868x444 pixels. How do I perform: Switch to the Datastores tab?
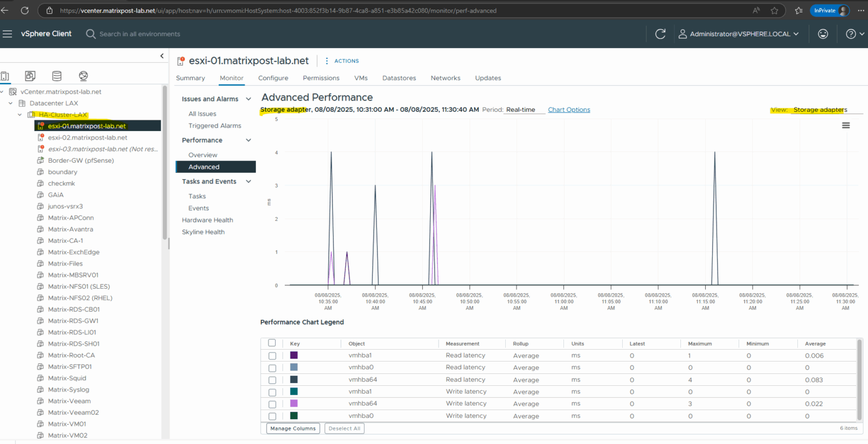click(399, 78)
